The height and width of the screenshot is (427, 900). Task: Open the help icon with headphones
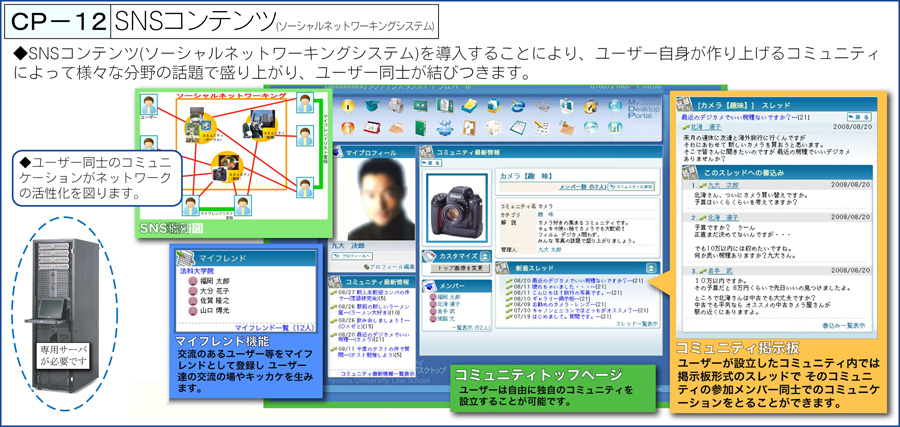point(591,106)
